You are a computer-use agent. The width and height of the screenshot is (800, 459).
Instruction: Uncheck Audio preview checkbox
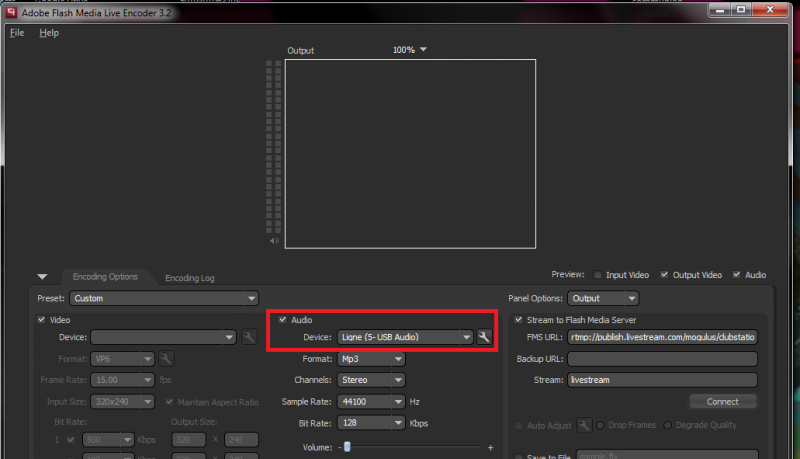(737, 275)
